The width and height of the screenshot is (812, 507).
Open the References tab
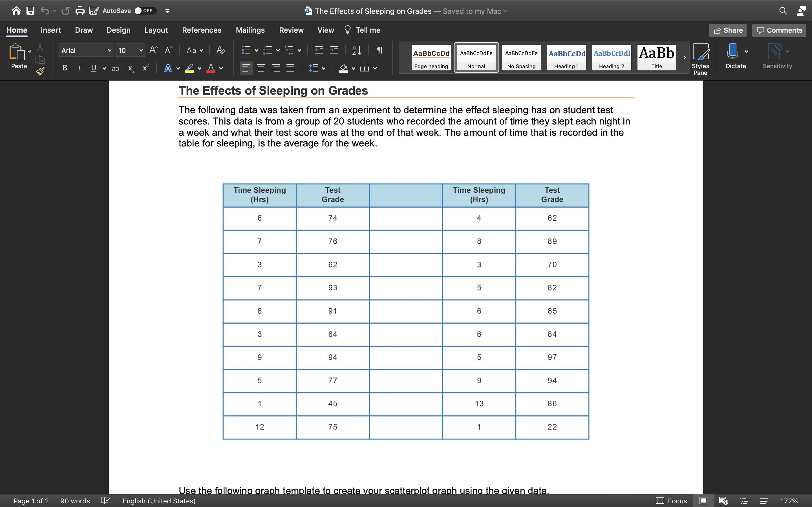(x=201, y=30)
